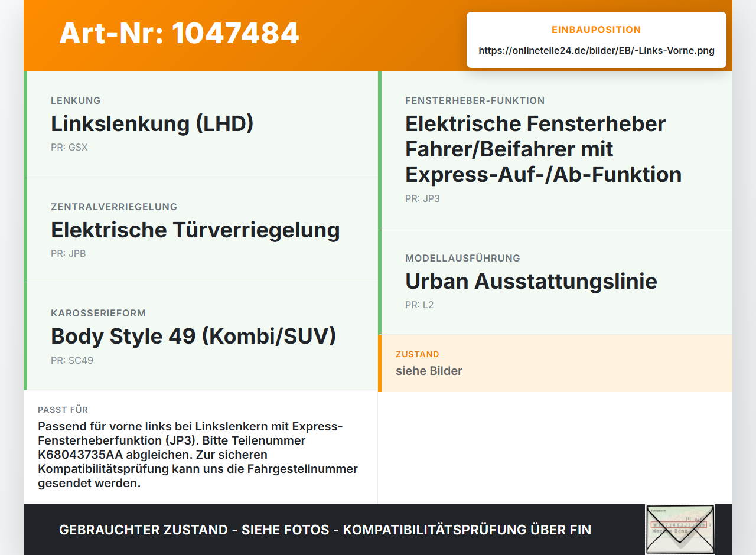This screenshot has width=756, height=555.
Task: Click the 'FENSTERHEBER-FUNKTION' category label
Action: tap(475, 101)
